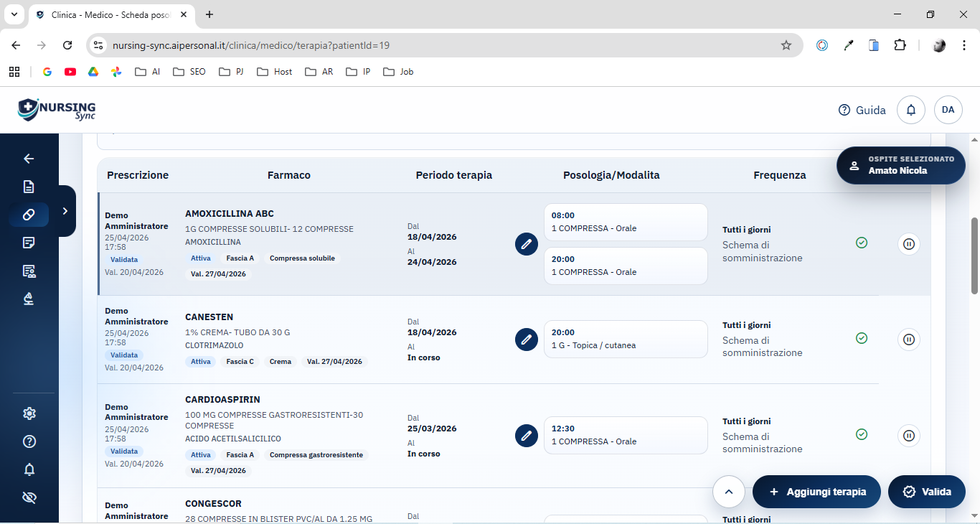Viewport: 980px width, 524px height.
Task: Click the Aggiungi terapia button
Action: 816,492
